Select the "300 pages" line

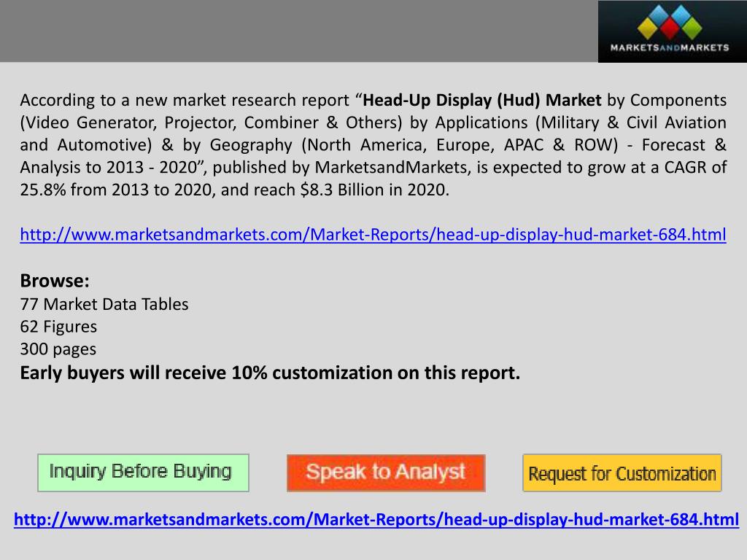(x=58, y=349)
